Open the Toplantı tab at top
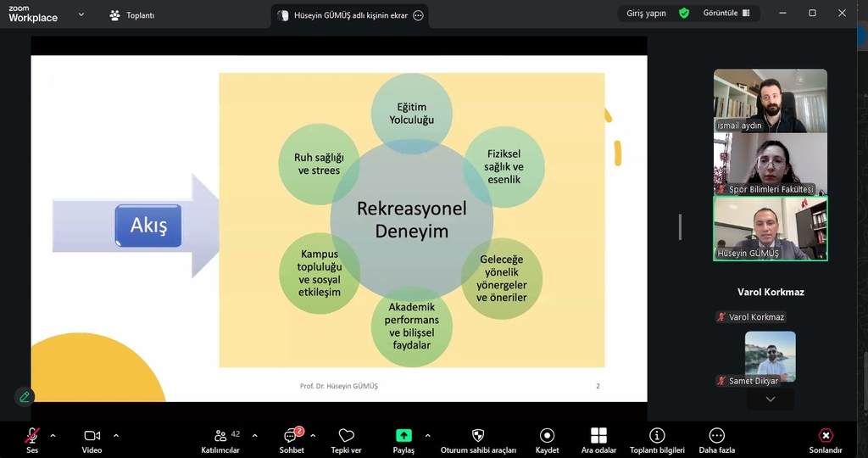 tap(132, 15)
